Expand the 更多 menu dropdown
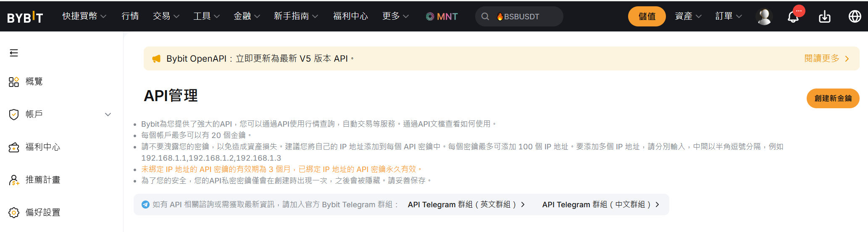Viewport: 868px width, 232px height. pos(406,16)
